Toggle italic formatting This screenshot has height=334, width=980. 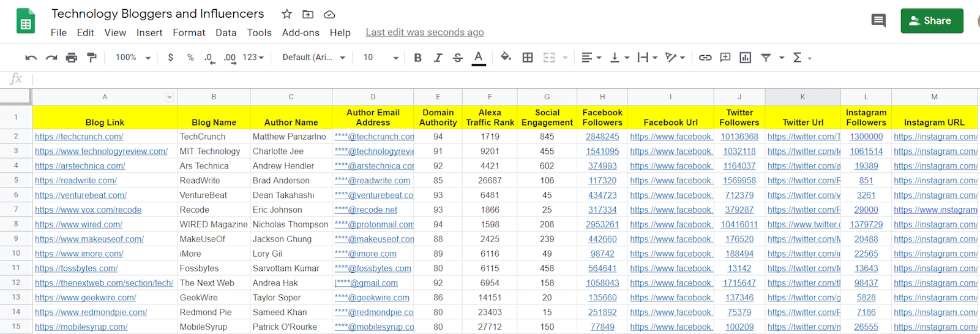pos(438,58)
